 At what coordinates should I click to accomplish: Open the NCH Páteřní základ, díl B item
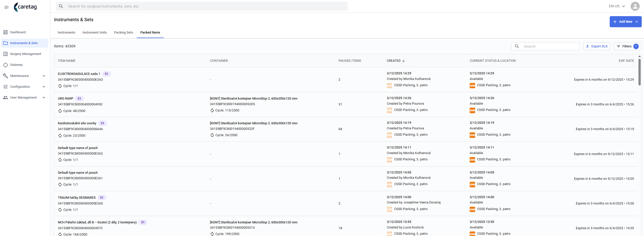(x=97, y=222)
